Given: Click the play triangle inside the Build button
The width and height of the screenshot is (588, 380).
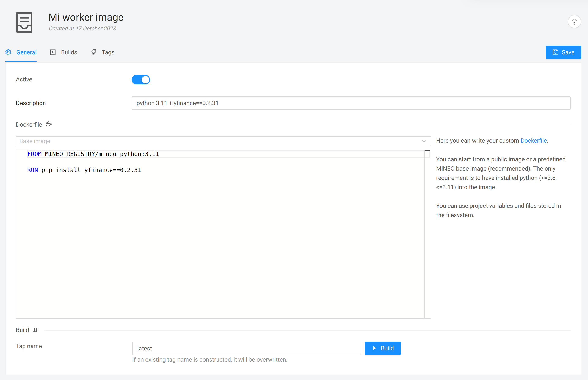Looking at the screenshot, I should click(x=374, y=348).
